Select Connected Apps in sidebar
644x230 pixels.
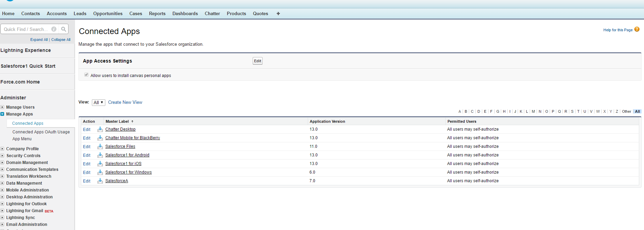pyautogui.click(x=28, y=123)
